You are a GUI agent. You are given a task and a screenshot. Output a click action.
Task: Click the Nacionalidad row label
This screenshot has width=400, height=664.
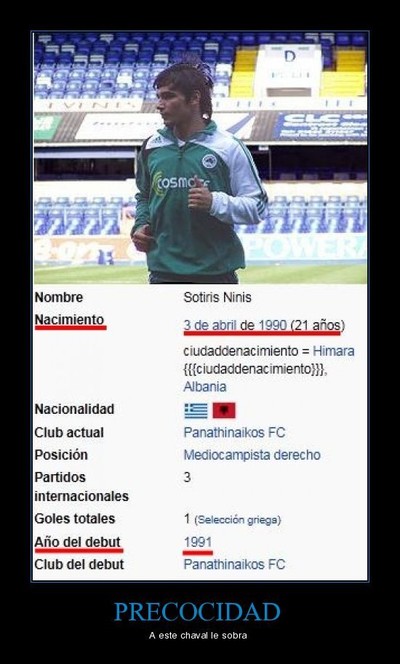click(74, 409)
